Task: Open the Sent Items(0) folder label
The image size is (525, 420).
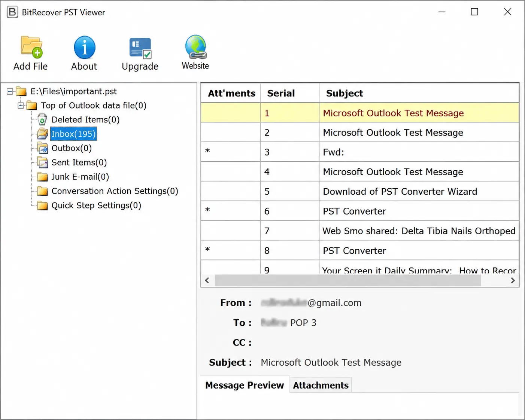Action: coord(79,162)
